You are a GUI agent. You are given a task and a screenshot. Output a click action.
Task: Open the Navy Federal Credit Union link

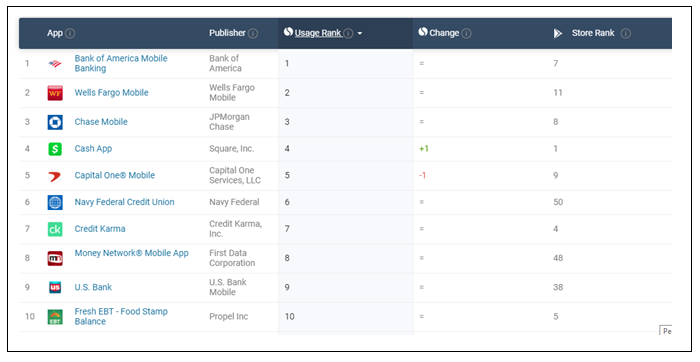click(124, 202)
